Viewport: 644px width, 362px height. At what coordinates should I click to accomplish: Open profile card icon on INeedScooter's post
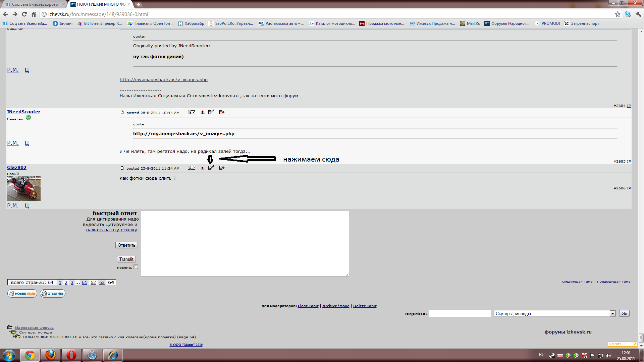point(191,112)
